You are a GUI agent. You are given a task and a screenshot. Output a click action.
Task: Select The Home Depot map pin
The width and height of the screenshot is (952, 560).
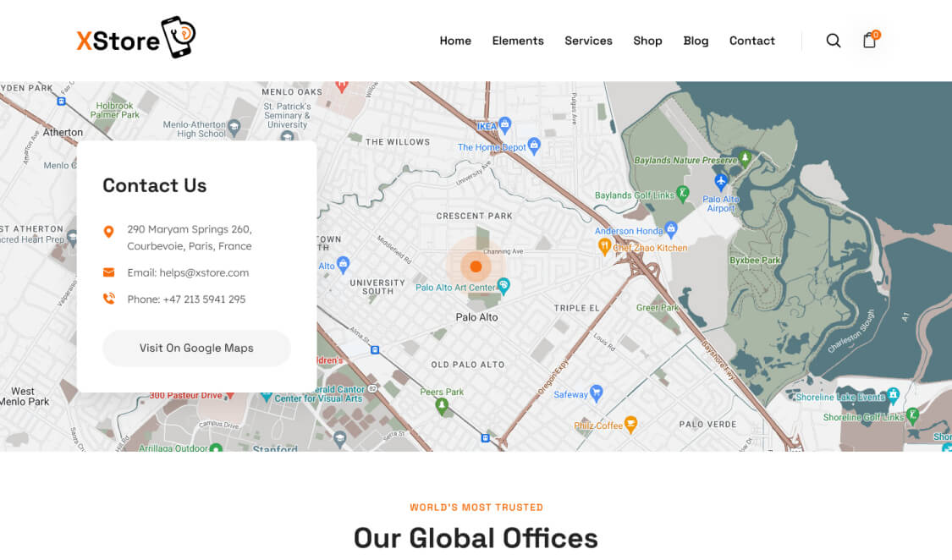point(534,145)
